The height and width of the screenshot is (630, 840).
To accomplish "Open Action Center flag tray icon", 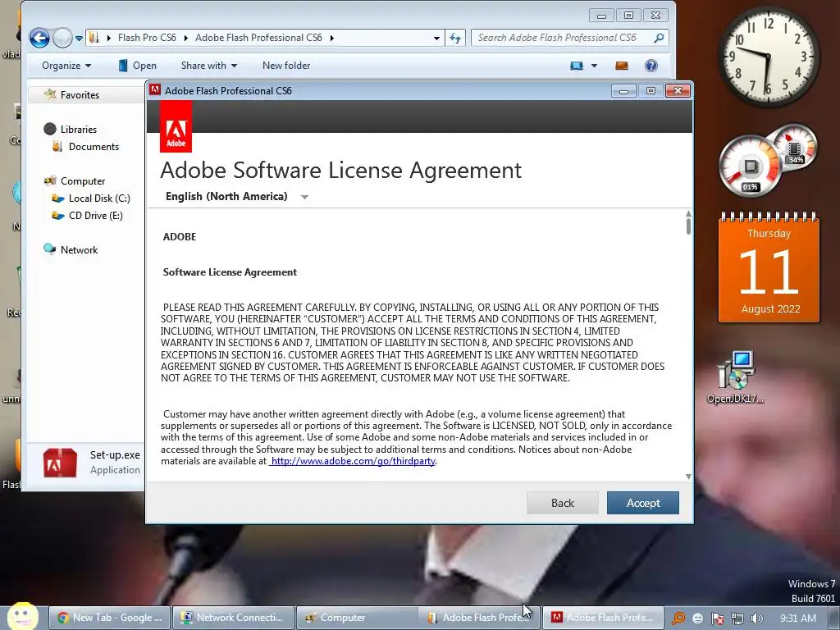I will click(x=717, y=619).
